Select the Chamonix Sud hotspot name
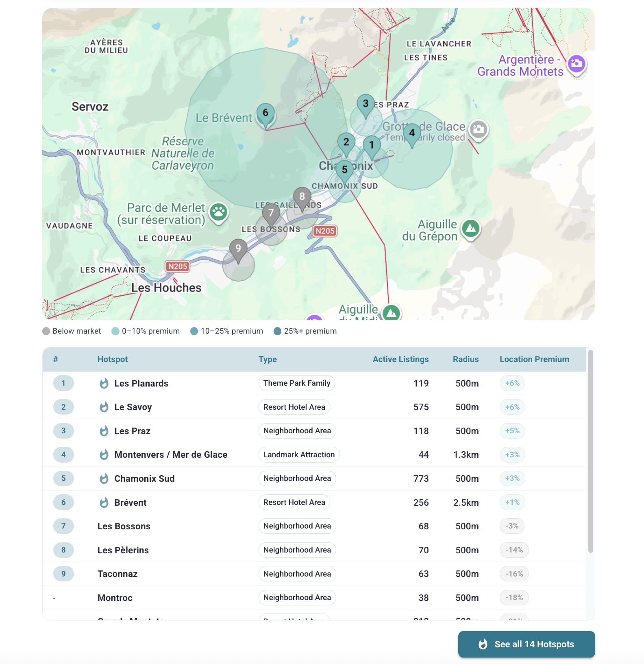 pos(144,478)
